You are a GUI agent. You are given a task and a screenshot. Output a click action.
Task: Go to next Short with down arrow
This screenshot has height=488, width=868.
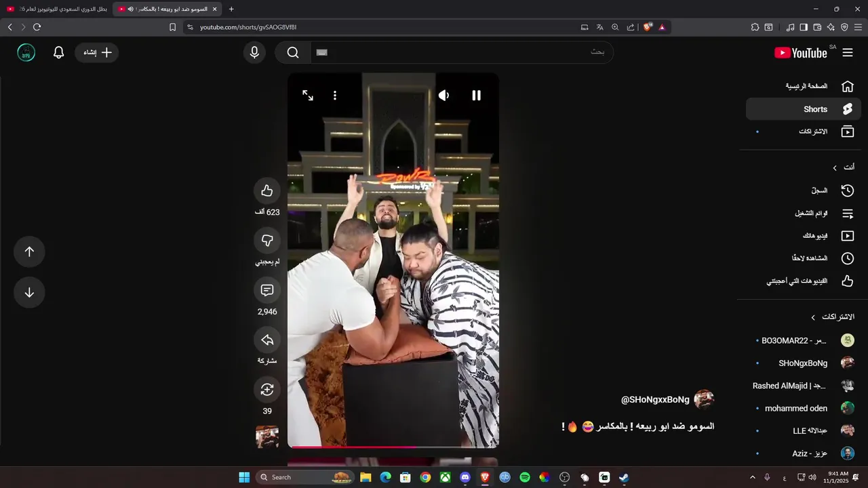(29, 292)
